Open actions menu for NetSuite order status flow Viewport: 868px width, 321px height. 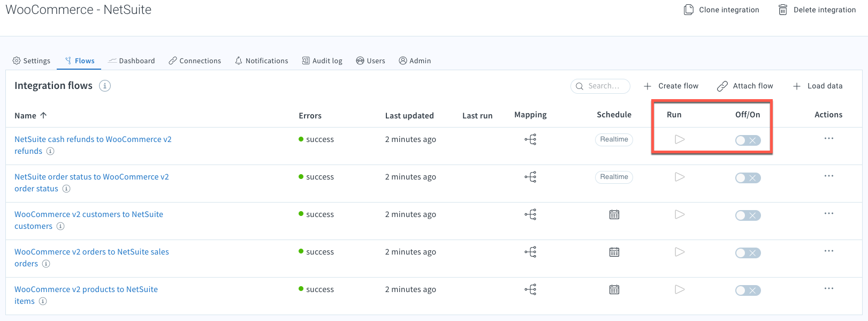pyautogui.click(x=829, y=176)
